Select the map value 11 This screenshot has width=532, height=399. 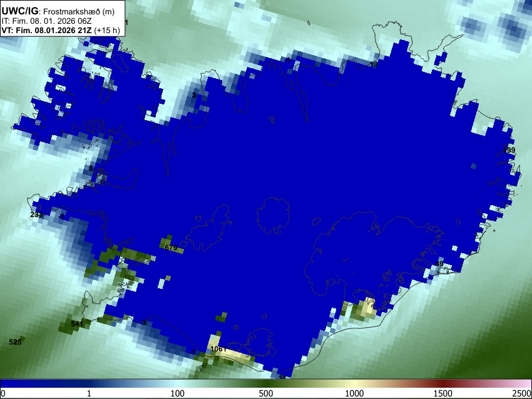(282, 377)
